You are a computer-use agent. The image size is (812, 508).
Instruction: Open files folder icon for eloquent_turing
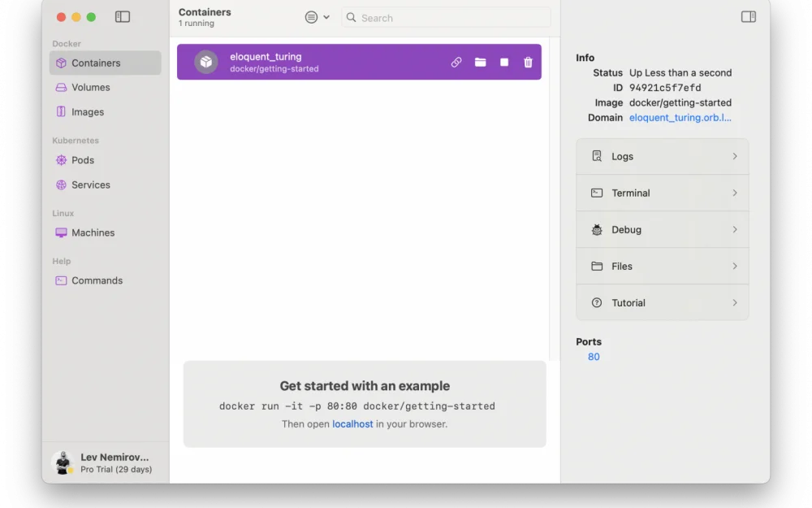coord(481,63)
